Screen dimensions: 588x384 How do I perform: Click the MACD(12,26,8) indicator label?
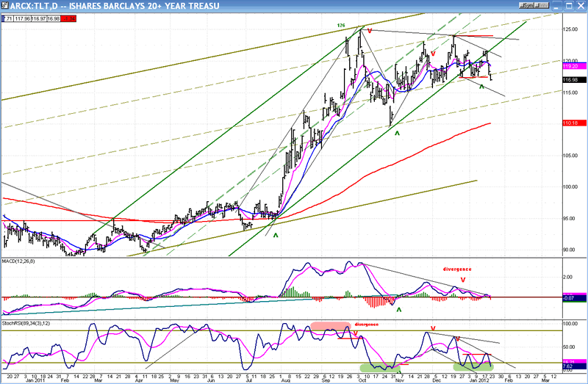click(18, 261)
